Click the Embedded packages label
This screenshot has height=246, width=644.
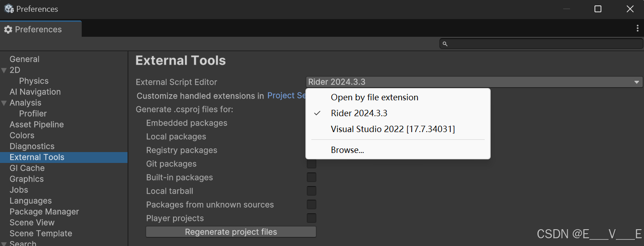pyautogui.click(x=187, y=123)
